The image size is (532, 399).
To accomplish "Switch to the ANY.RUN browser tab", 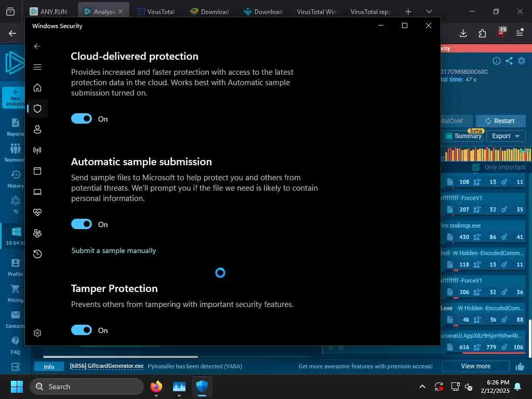I will pos(48,11).
